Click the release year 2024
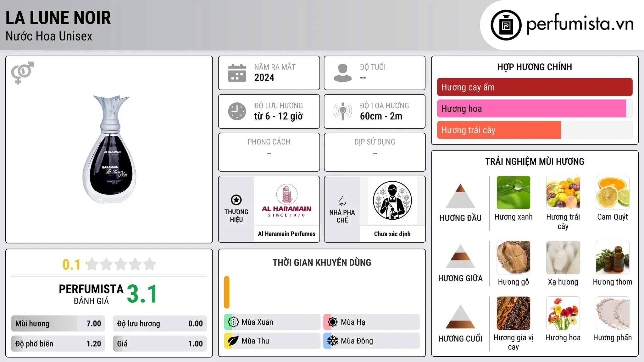The width and height of the screenshot is (644, 362). click(x=264, y=78)
